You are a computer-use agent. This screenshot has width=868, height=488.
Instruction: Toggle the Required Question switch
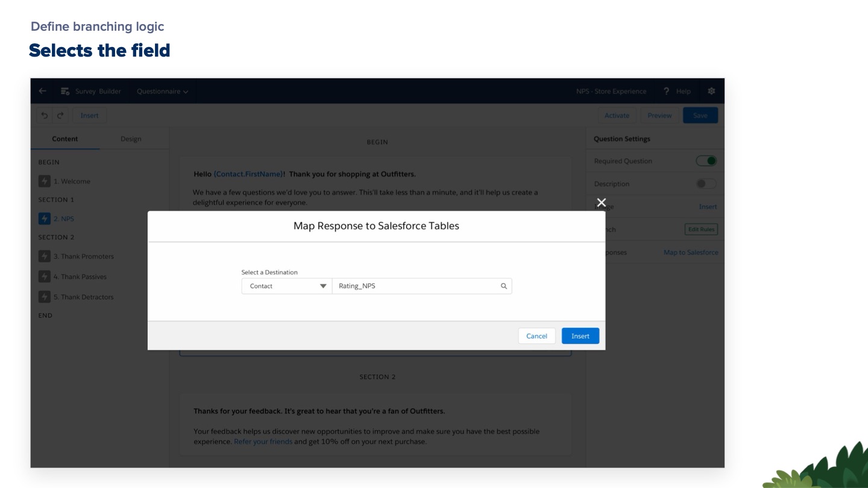(x=706, y=161)
